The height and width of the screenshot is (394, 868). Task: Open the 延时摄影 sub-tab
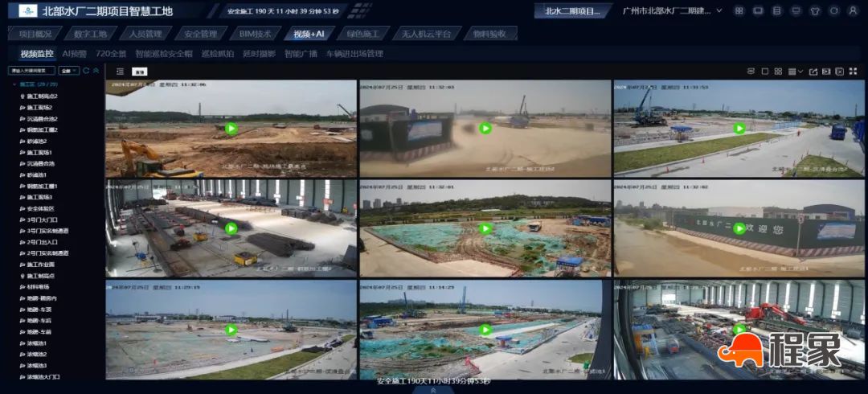point(259,54)
